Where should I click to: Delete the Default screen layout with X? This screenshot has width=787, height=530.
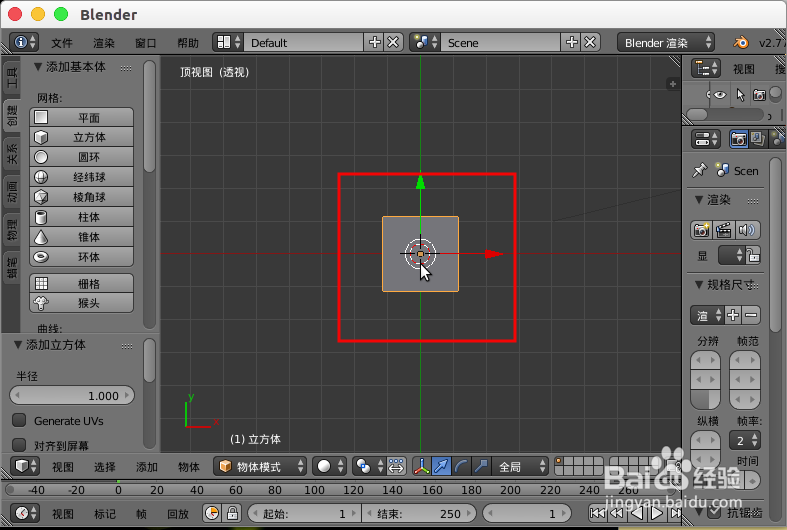pos(393,42)
